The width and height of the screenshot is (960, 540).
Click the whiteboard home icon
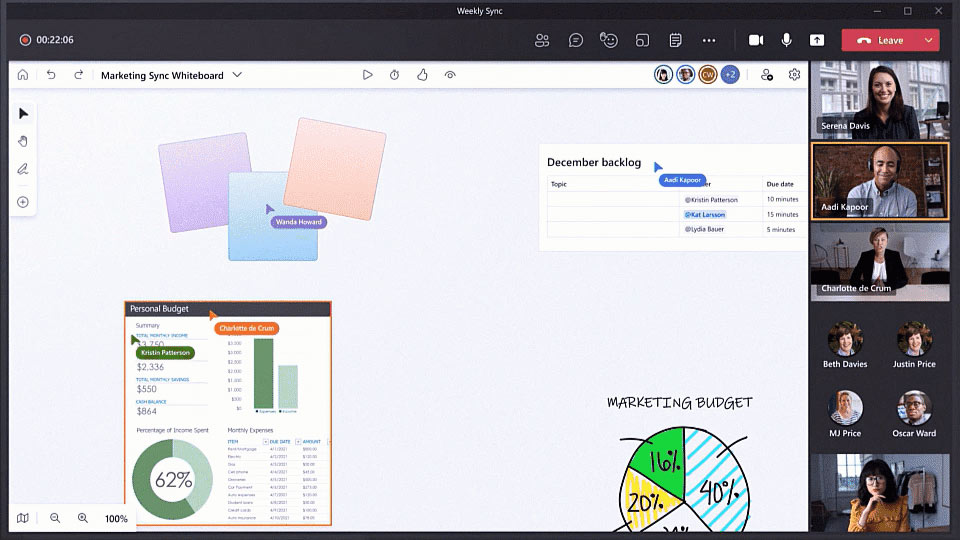[23, 75]
